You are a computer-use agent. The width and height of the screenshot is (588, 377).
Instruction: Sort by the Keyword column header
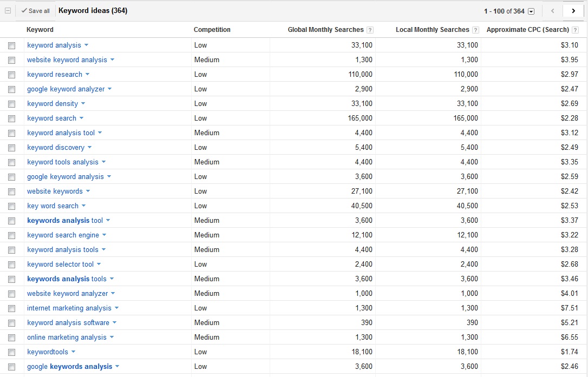coord(40,30)
